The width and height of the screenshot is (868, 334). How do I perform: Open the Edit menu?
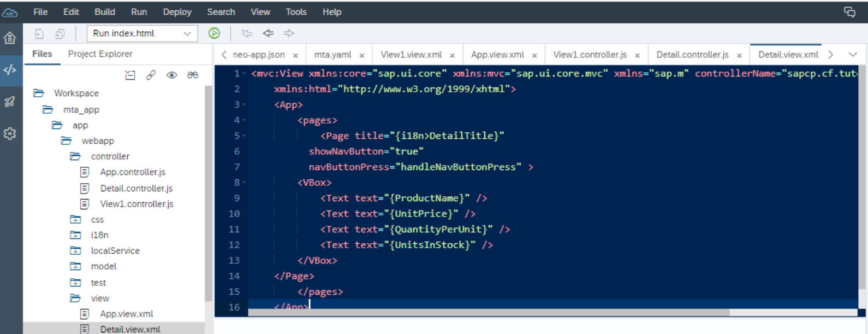(71, 12)
